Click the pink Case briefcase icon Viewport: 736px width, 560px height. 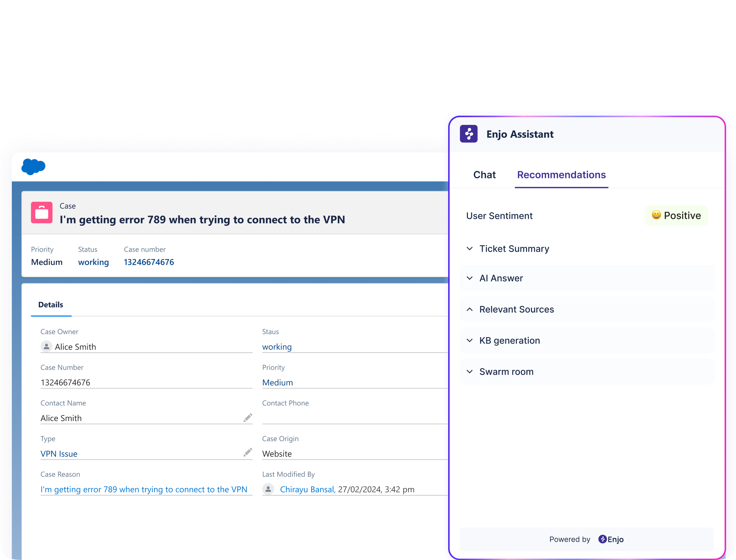pos(42,212)
